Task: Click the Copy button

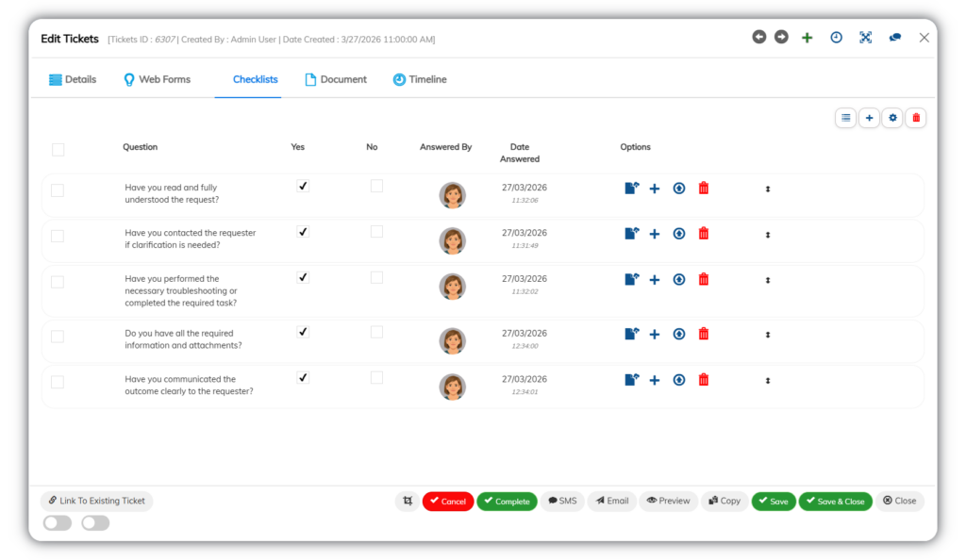Action: click(x=724, y=501)
